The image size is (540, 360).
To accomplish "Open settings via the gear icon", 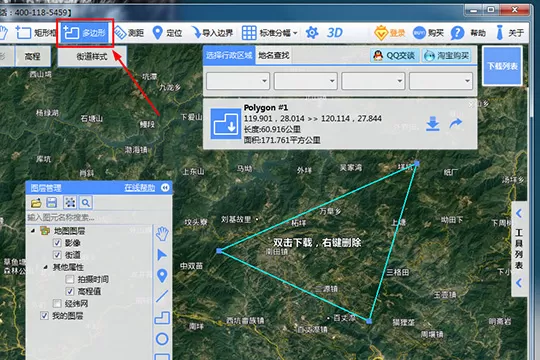I will pos(312,33).
